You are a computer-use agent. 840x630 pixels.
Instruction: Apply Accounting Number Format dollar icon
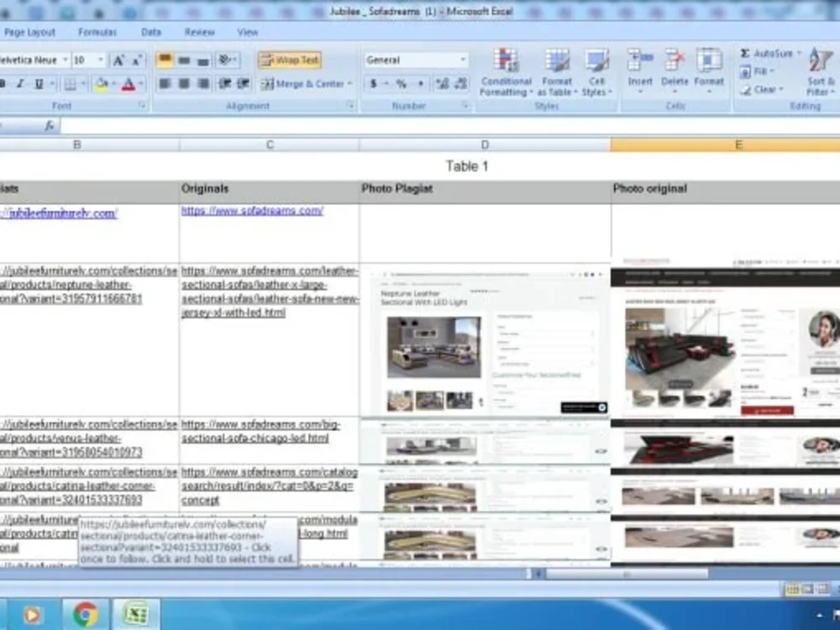374,83
